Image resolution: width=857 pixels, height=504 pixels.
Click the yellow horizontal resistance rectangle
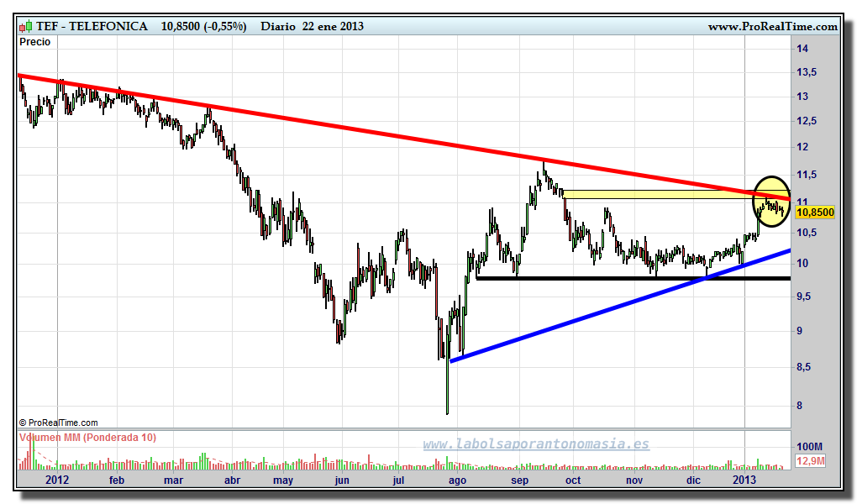655,194
